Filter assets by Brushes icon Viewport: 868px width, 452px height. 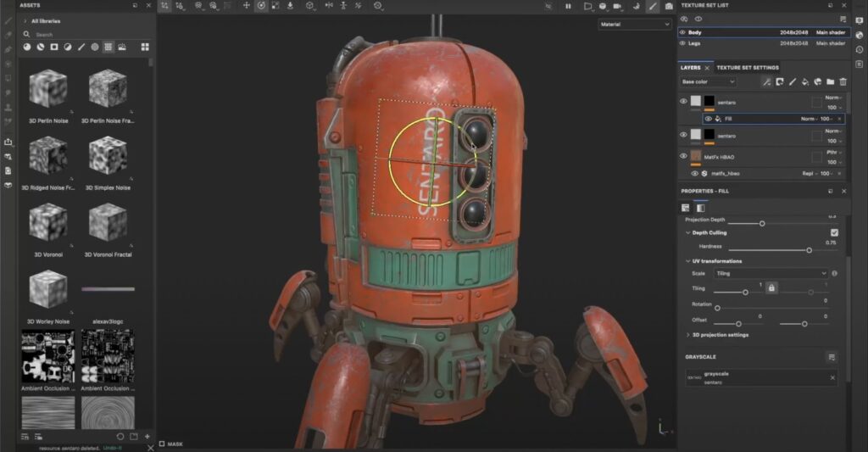[x=81, y=47]
